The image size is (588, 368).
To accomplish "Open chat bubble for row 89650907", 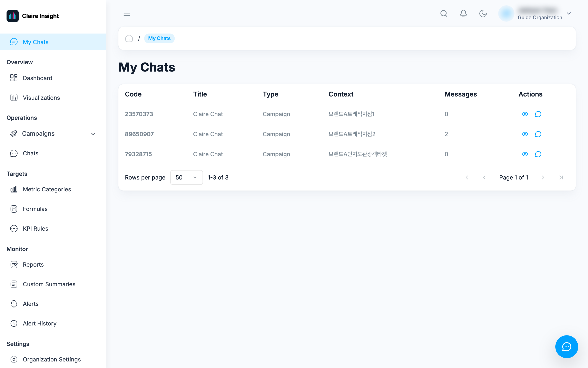I will coord(538,134).
